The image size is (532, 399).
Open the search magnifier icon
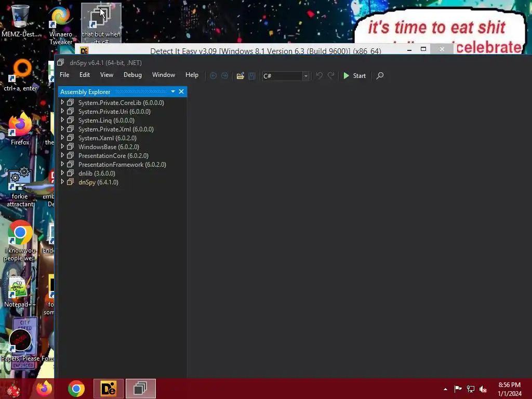380,76
